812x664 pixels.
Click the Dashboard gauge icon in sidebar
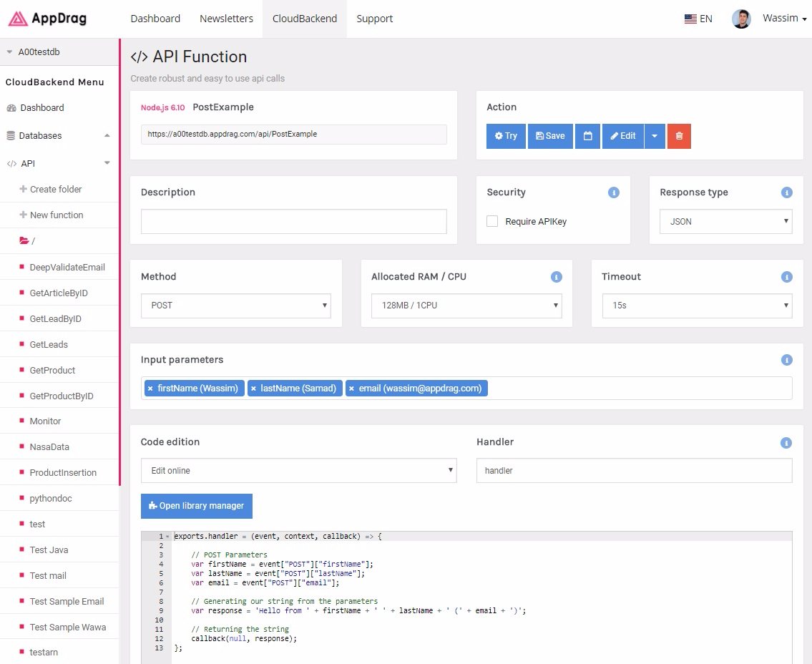tap(11, 108)
